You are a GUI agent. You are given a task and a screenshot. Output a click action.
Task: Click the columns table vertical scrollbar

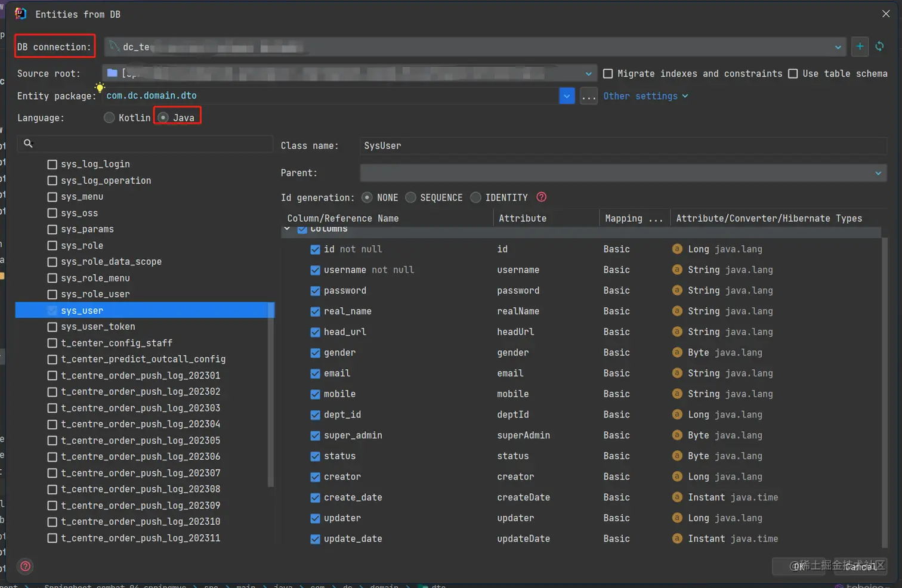point(884,392)
